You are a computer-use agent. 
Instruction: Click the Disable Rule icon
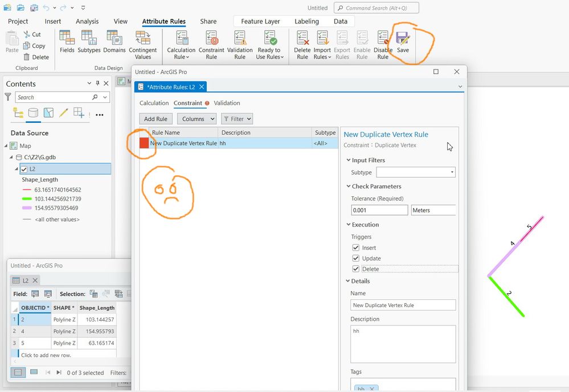(383, 45)
